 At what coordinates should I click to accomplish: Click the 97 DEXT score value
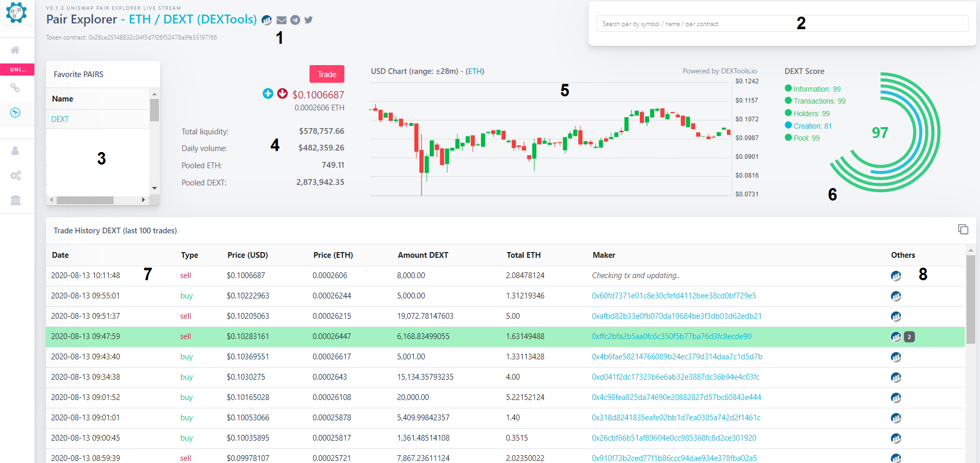point(880,133)
